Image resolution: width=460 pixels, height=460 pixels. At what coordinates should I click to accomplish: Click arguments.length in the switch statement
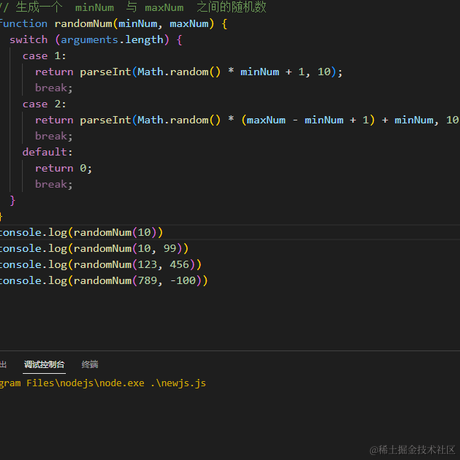(112, 40)
